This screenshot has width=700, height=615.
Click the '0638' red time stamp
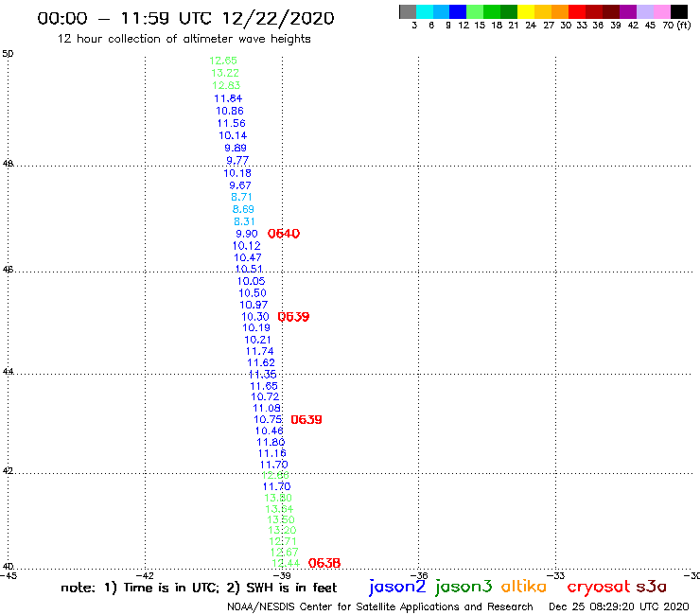click(324, 563)
